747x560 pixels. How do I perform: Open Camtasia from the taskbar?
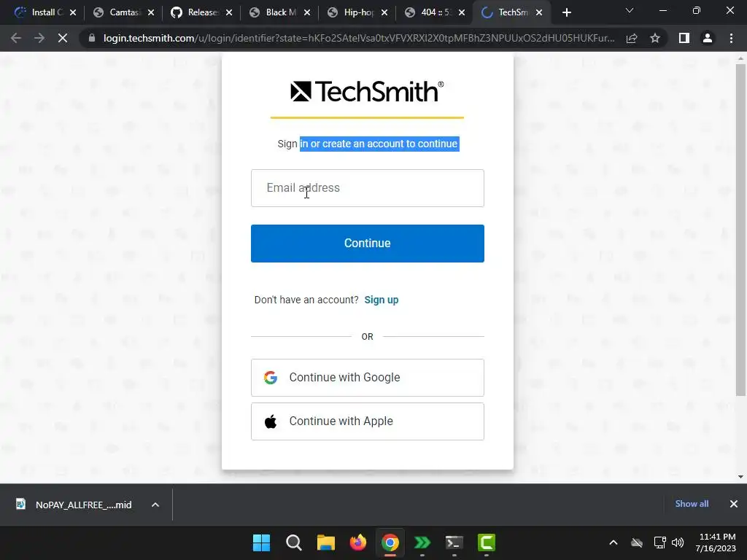coord(487,542)
